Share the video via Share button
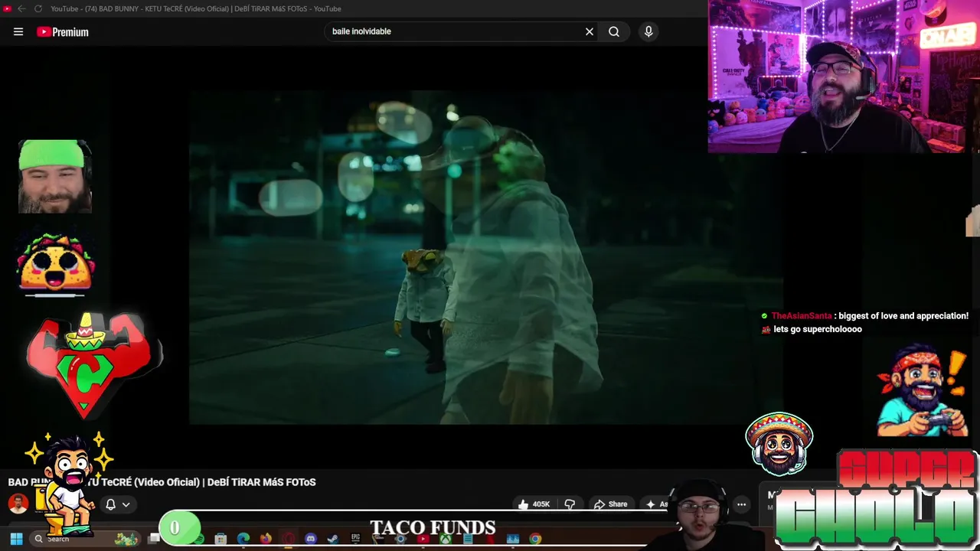The height and width of the screenshot is (551, 980). click(610, 504)
